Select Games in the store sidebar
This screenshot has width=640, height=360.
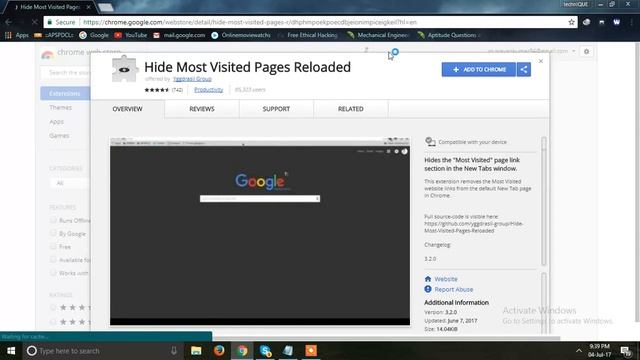point(59,136)
